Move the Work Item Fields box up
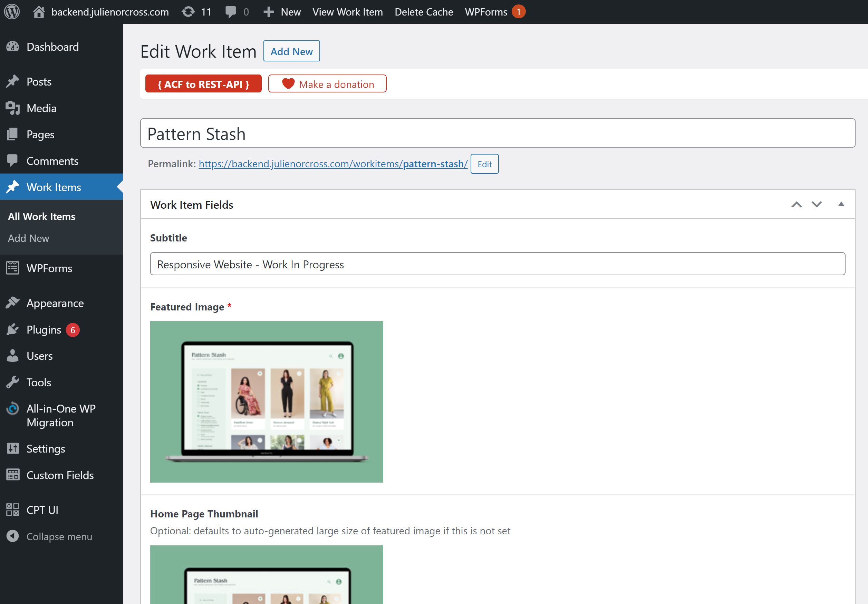Screen dimensions: 868x604 796,204
